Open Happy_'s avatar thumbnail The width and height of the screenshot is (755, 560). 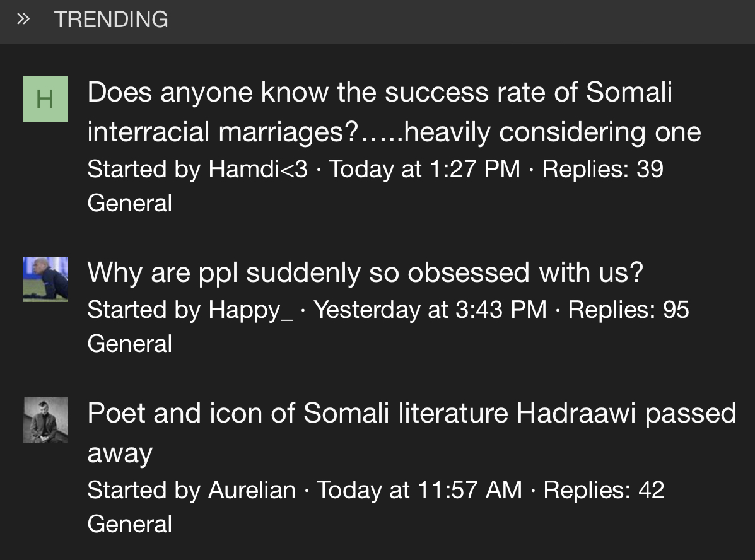45,279
